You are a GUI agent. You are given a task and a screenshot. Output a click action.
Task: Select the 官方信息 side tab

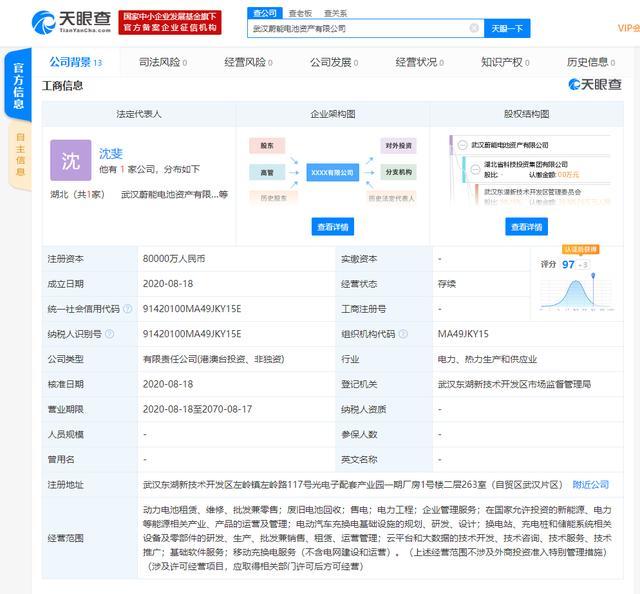tap(18, 85)
